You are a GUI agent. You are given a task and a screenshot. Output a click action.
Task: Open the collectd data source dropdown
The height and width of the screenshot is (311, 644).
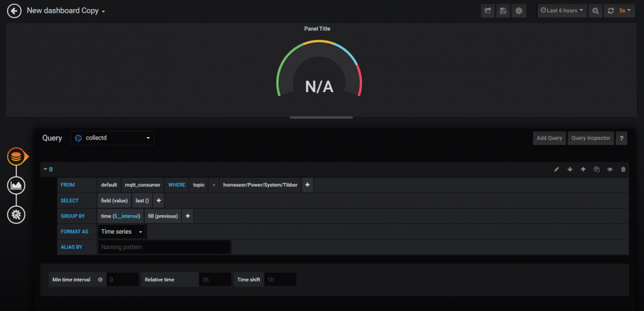click(112, 138)
